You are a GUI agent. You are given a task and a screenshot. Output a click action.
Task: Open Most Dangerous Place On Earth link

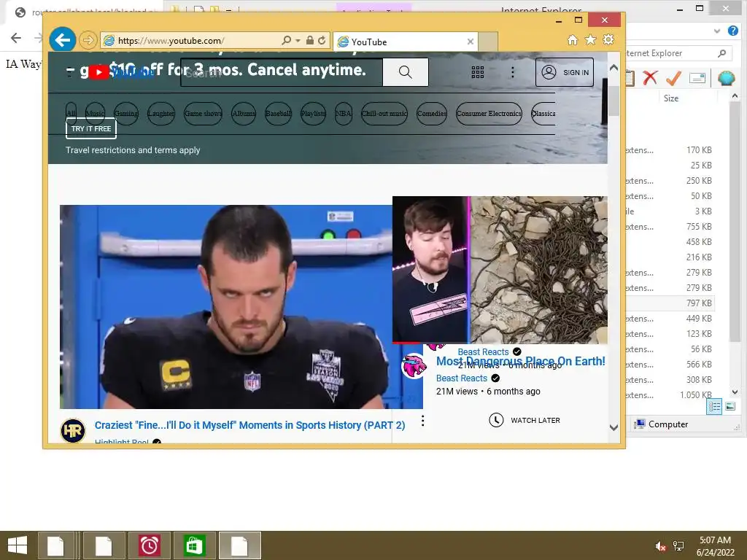pos(521,362)
